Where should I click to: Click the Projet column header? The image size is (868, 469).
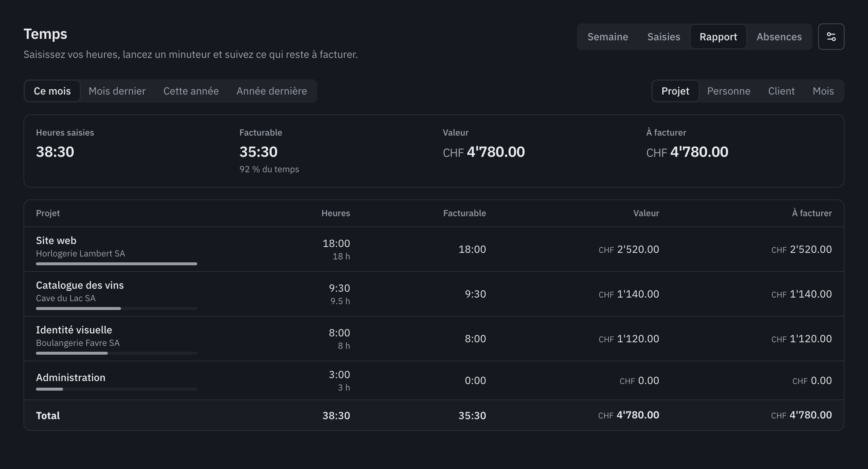[x=48, y=213]
